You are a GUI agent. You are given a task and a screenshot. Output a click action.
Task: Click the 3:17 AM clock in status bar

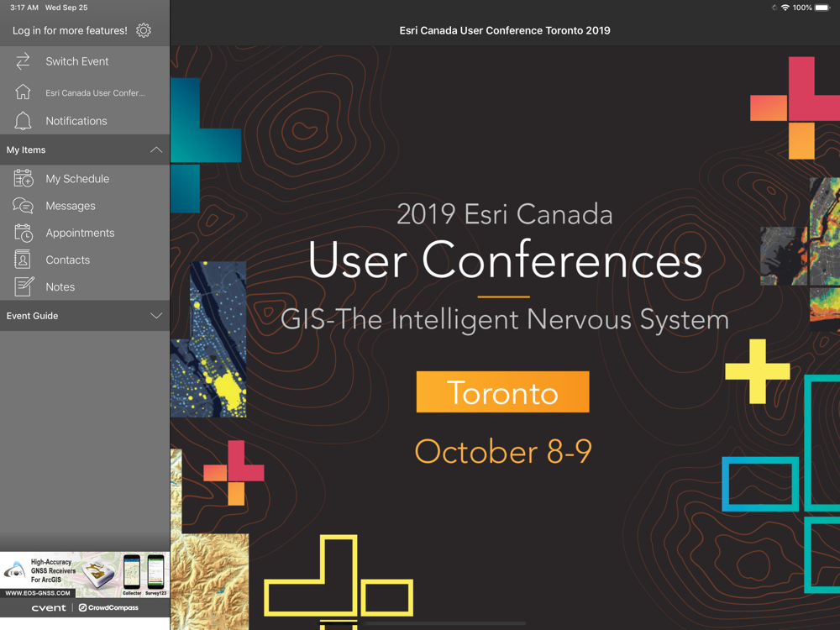tap(24, 8)
